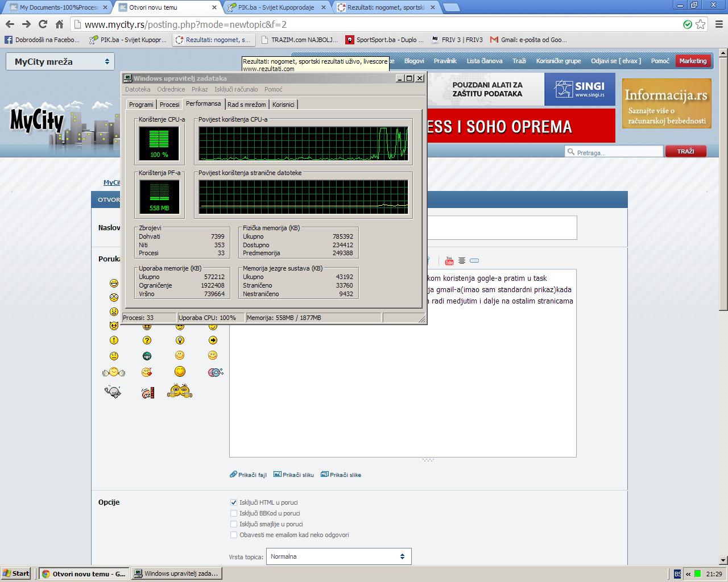Click 'Korisničke grupe' link

click(559, 61)
